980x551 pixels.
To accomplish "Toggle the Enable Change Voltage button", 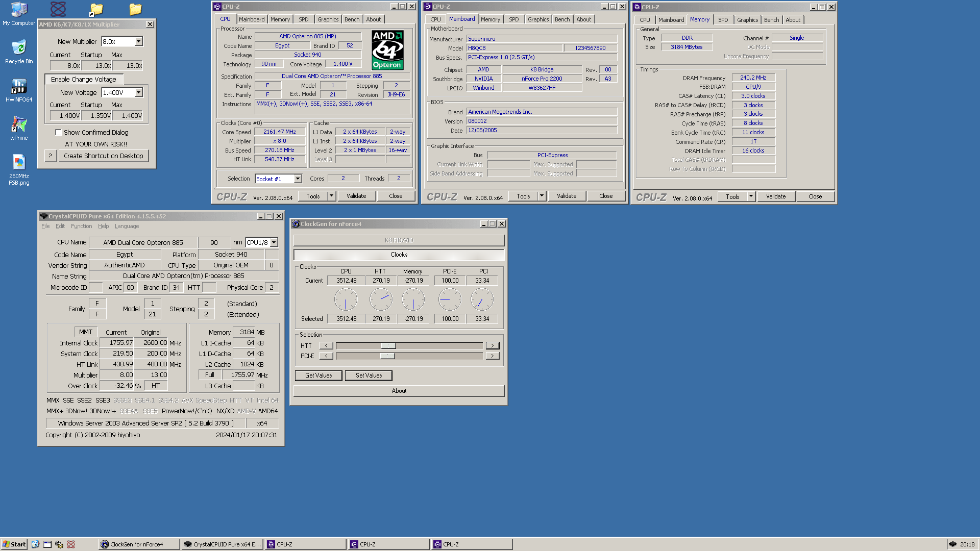I will tap(84, 79).
